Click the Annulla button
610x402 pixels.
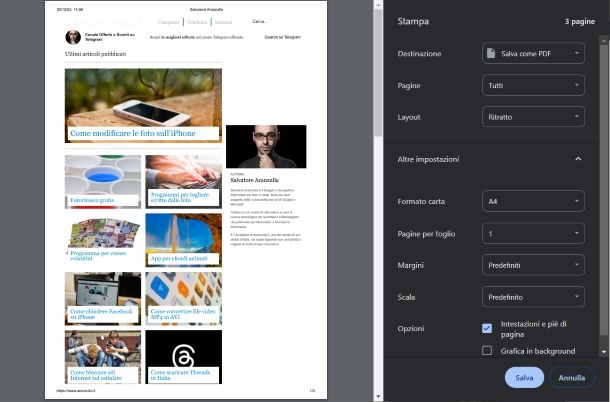point(571,377)
